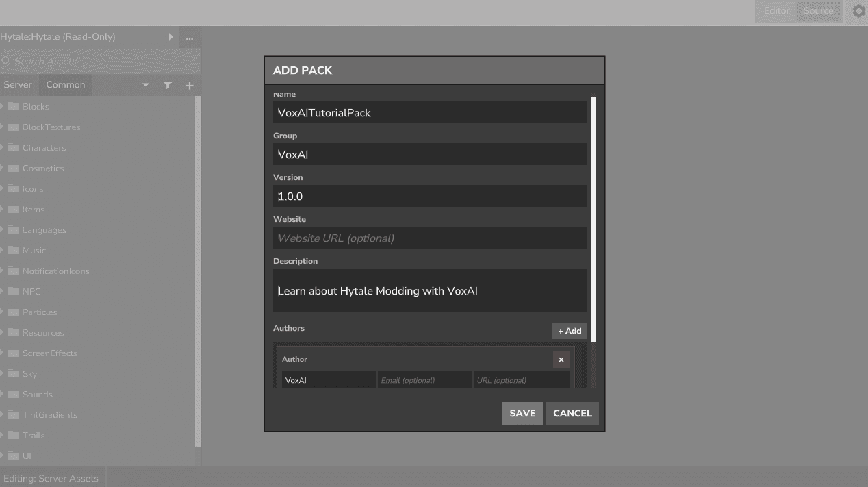Open the asset tab dropdown arrow

pyautogui.click(x=146, y=85)
